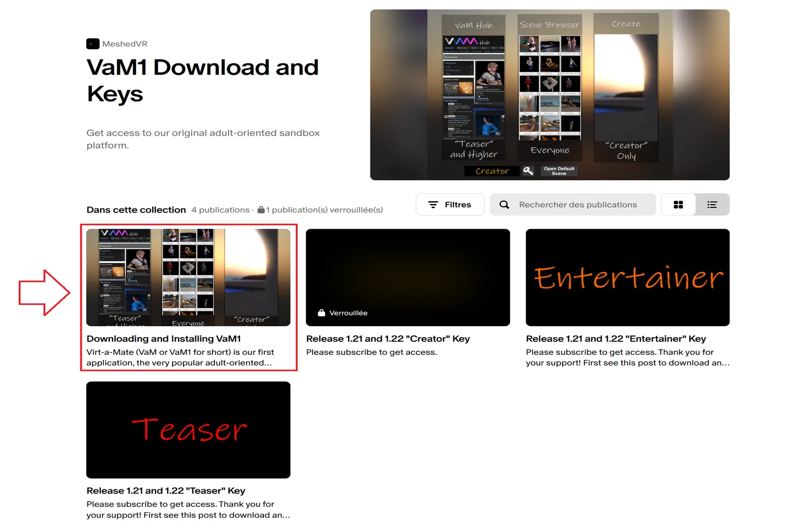The height and width of the screenshot is (532, 798).
Task: Focus the Rechercher des publications field
Action: [x=573, y=205]
